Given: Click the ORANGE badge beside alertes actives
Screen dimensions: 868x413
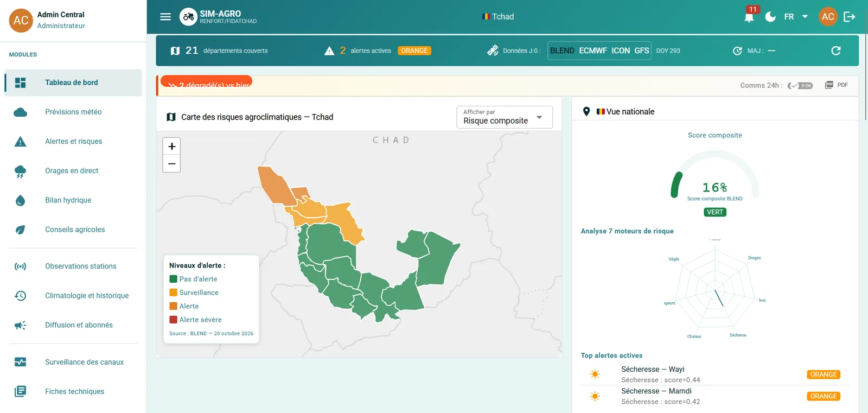Looking at the screenshot, I should (414, 50).
